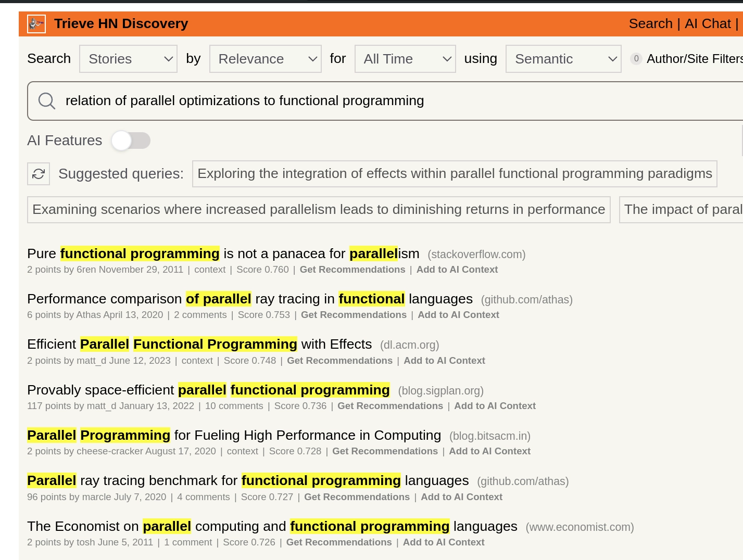The width and height of the screenshot is (743, 560).
Task: Click the dl.acm.org domain link
Action: point(410,345)
